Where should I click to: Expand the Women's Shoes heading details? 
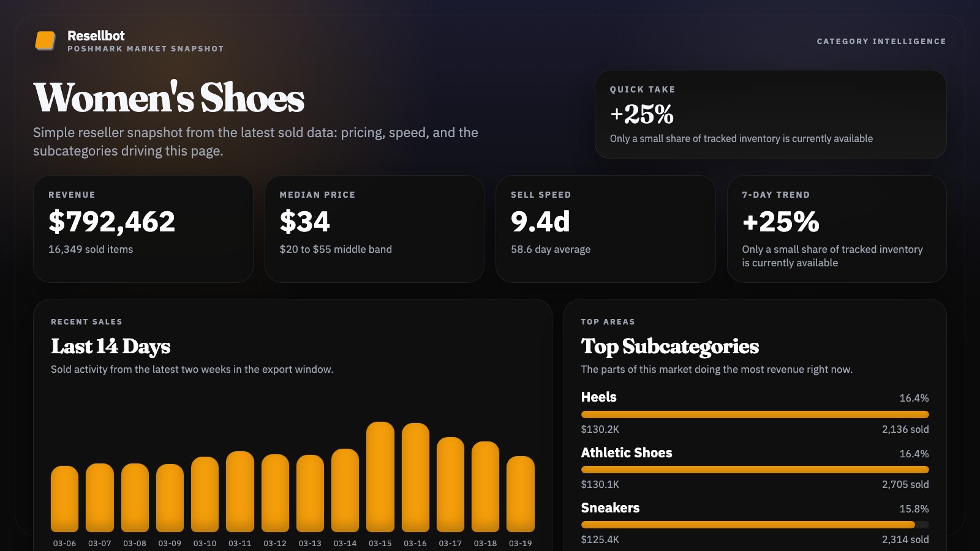point(168,98)
